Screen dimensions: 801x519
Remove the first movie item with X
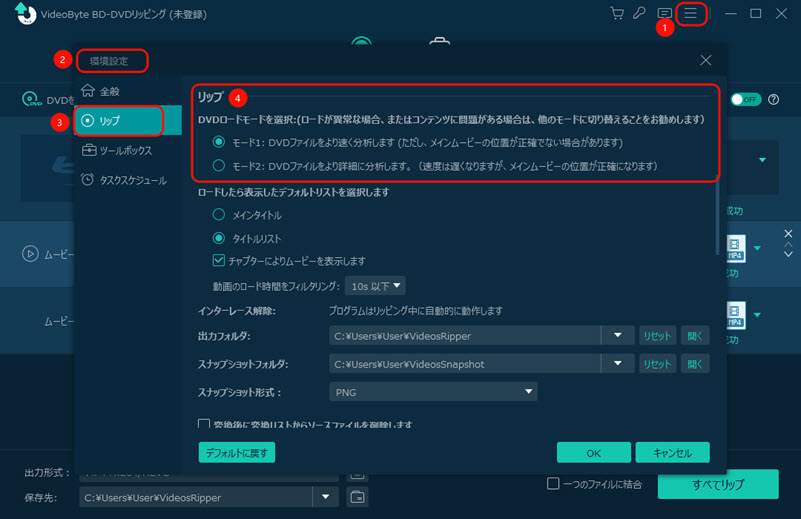click(788, 233)
